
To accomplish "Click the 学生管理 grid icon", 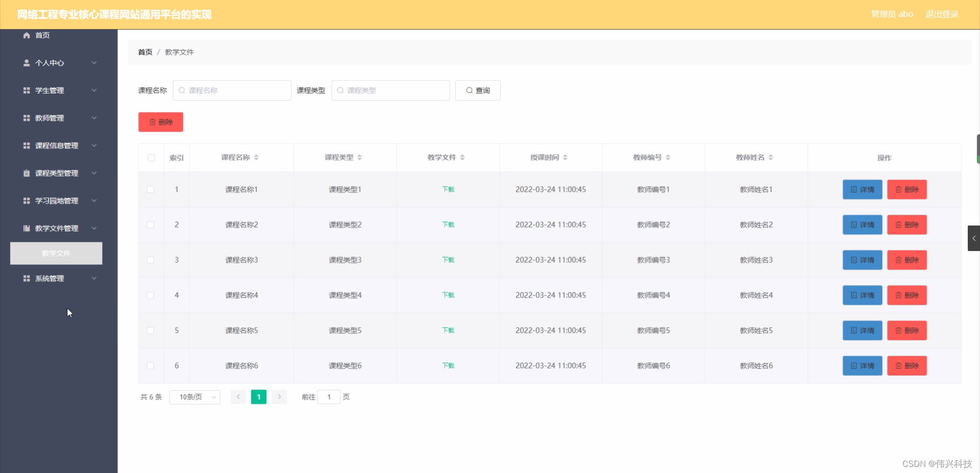I will pos(26,90).
